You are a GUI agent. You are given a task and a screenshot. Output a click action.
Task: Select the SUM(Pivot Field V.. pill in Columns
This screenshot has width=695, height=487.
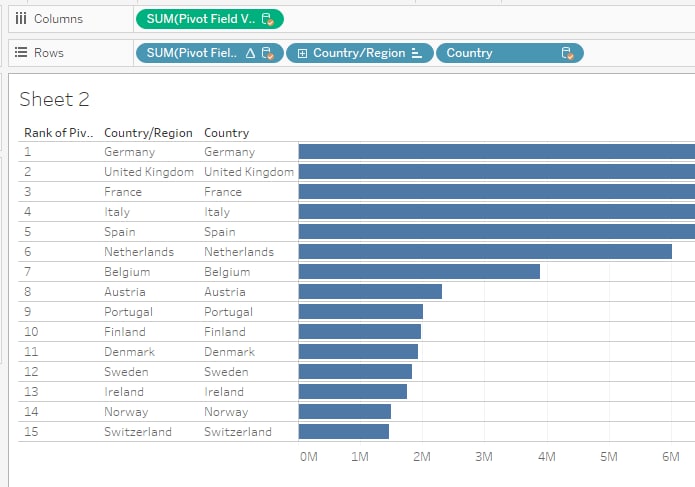click(210, 19)
